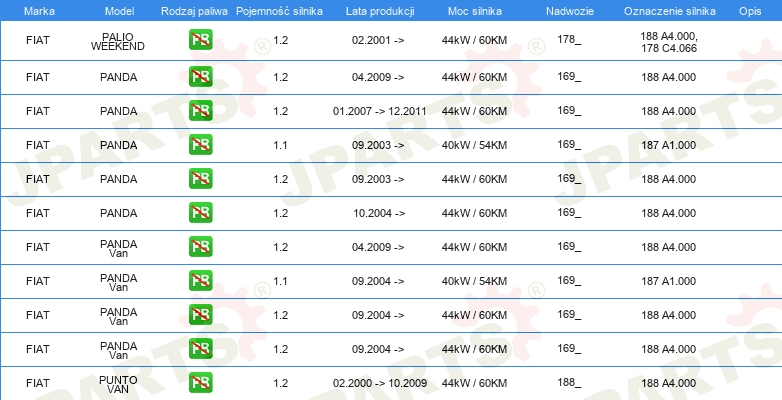Click the Nadwozie column header
This screenshot has height=400, width=782.
click(569, 11)
